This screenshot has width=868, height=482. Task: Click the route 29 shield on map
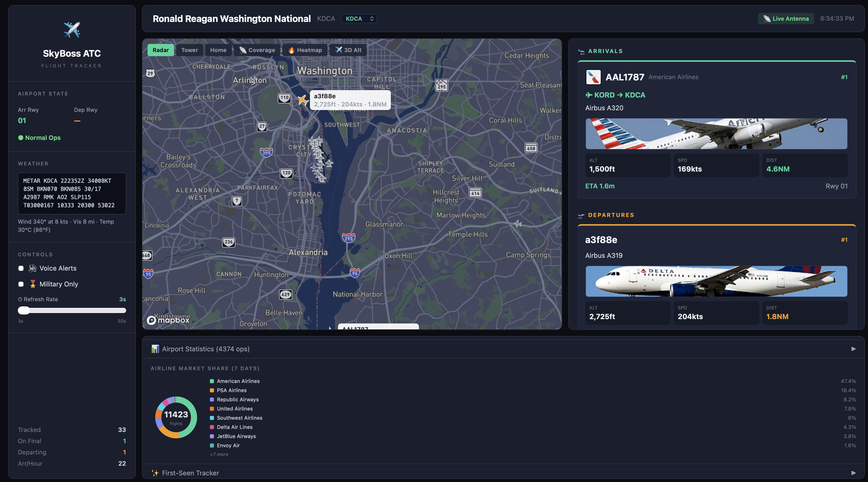pos(150,73)
